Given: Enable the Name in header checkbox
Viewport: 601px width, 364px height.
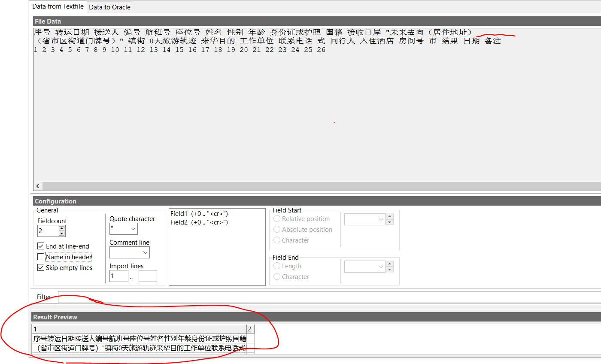Looking at the screenshot, I should (41, 257).
